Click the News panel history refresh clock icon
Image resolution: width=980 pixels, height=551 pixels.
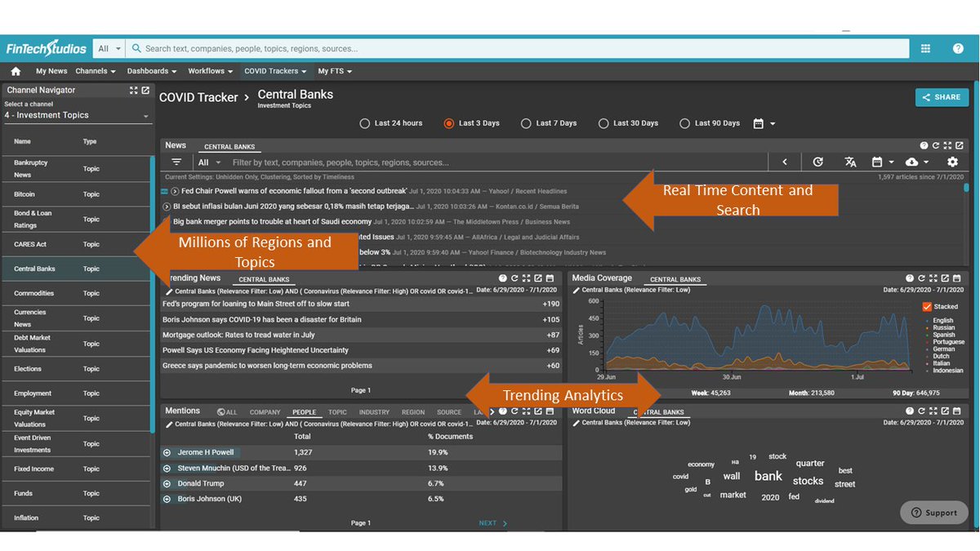click(817, 162)
